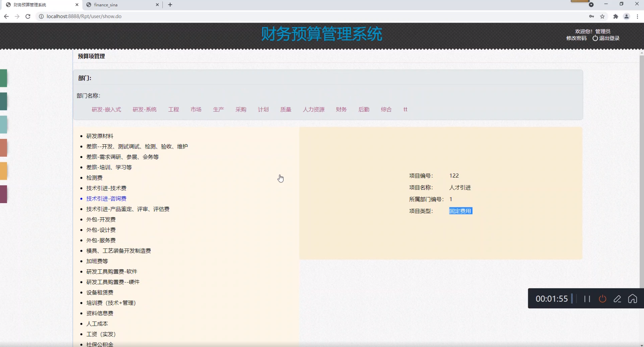The width and height of the screenshot is (644, 347).
Task: Select department 市场
Action: [196, 110]
